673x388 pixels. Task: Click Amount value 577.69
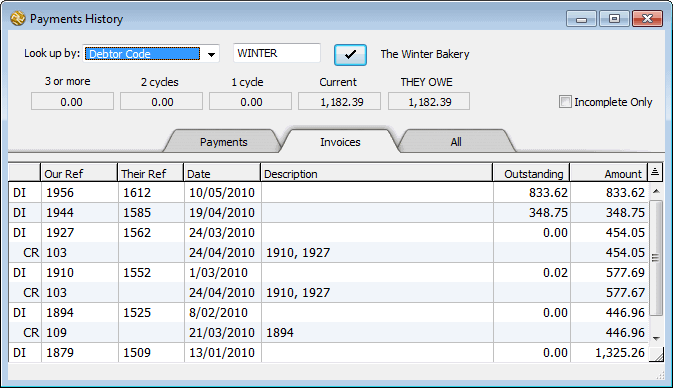625,273
